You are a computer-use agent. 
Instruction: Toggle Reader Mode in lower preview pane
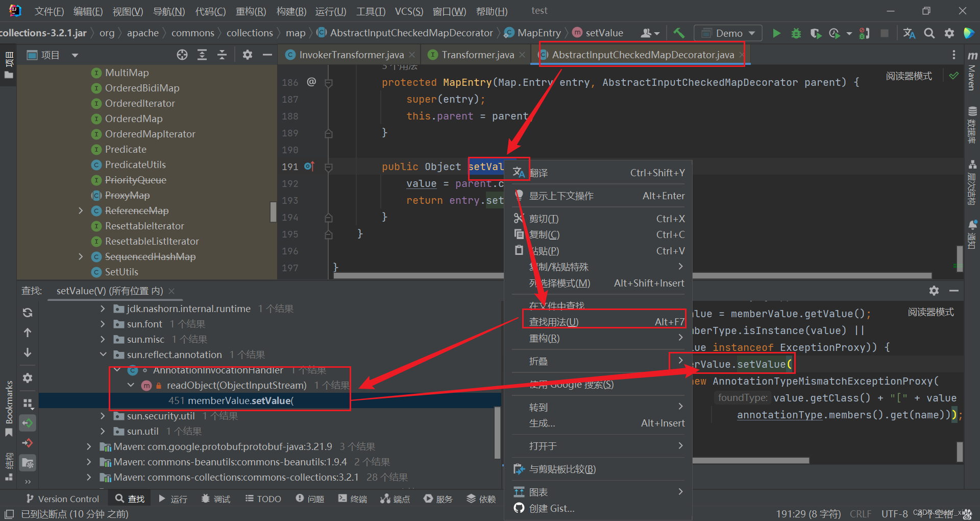coord(930,312)
